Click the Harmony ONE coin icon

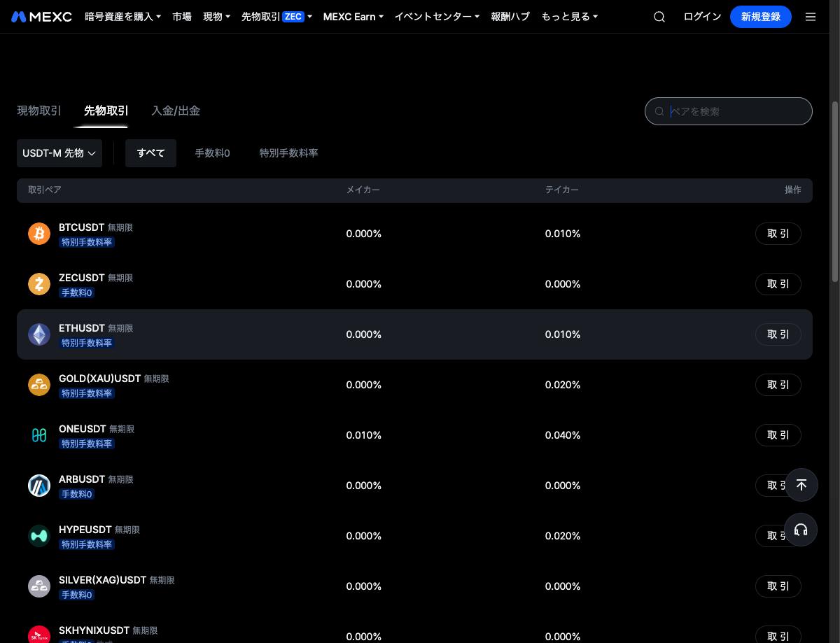click(39, 435)
